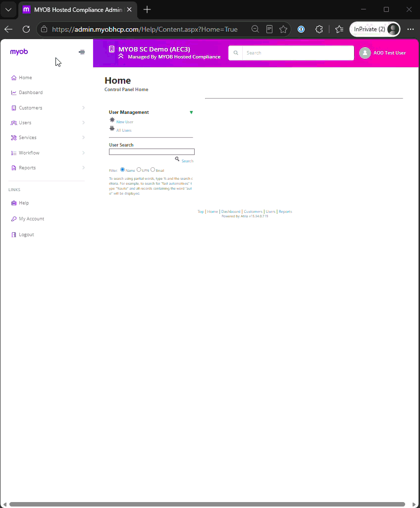Click the InPrivate profile button

click(375, 29)
